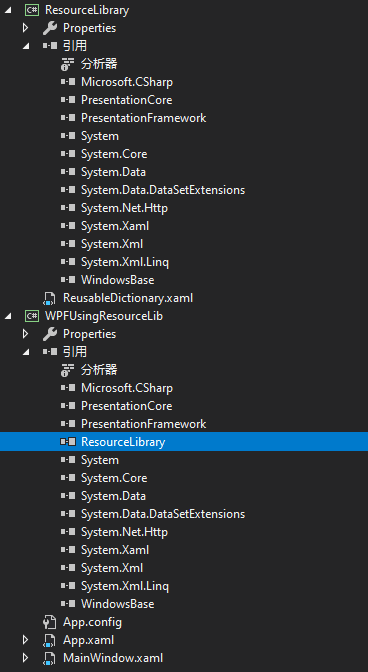Click the highlighted ResourceLibrary reference icon
This screenshot has width=368, height=672.
(68, 442)
